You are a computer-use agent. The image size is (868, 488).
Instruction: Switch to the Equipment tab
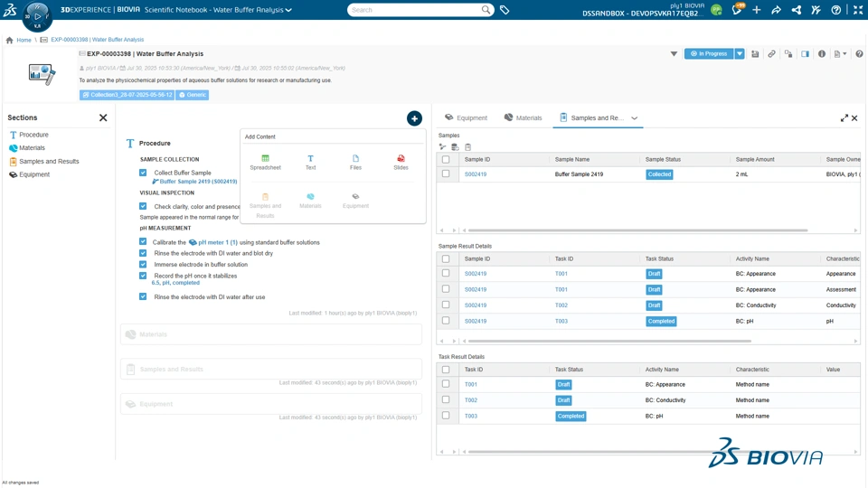pos(466,117)
